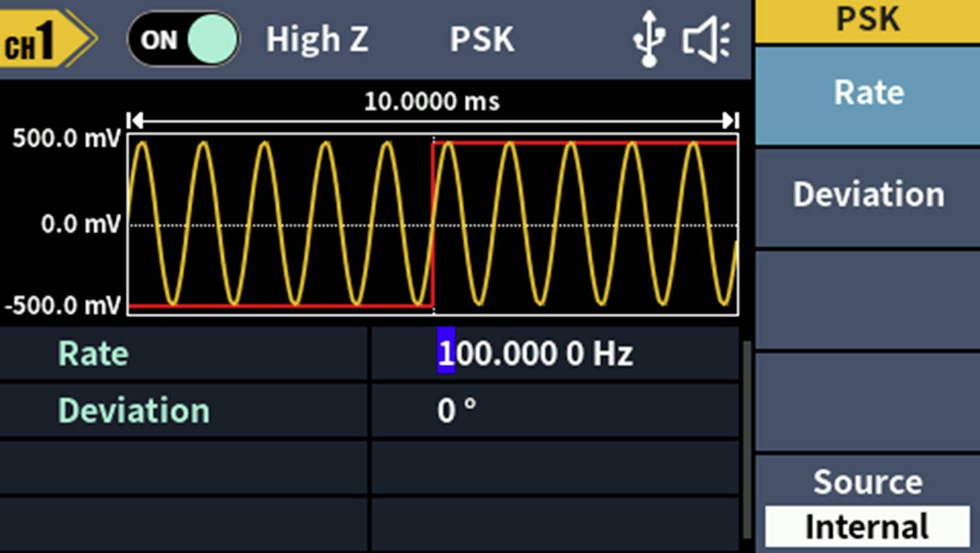This screenshot has width=980, height=553.
Task: Click the Rate label in the parameter table
Action: pos(92,353)
